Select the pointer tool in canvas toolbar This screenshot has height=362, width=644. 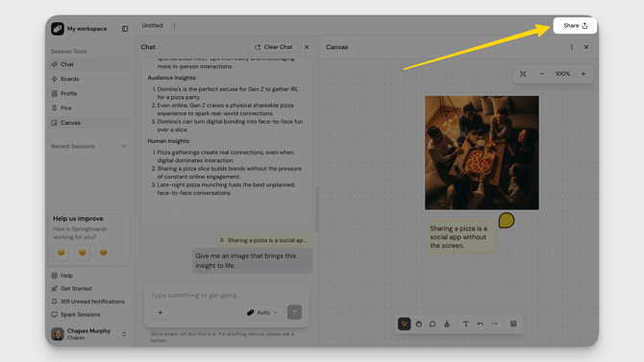(x=404, y=324)
